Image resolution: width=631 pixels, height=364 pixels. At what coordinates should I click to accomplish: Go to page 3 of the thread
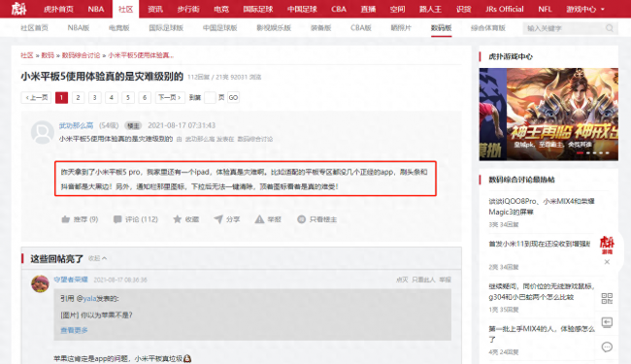point(94,97)
